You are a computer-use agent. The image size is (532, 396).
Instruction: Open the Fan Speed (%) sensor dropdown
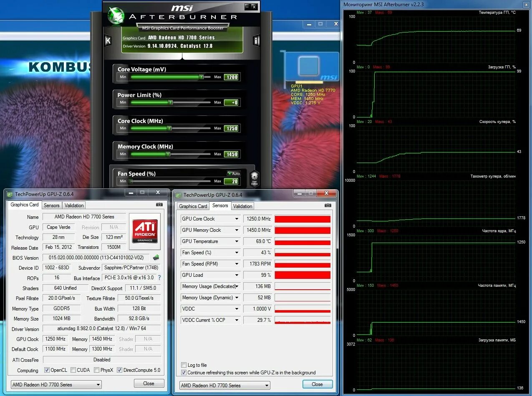pyautogui.click(x=237, y=253)
